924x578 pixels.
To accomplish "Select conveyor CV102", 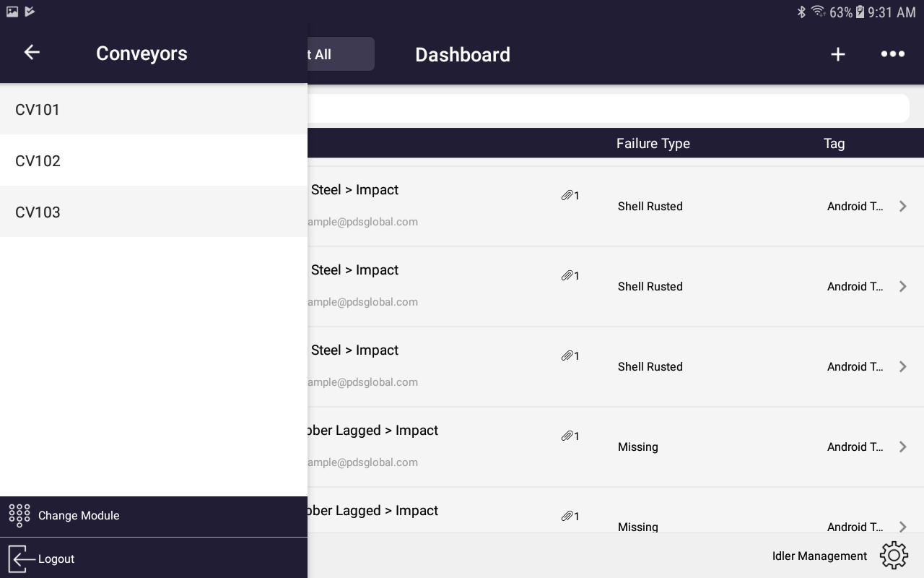I will pyautogui.click(x=38, y=161).
